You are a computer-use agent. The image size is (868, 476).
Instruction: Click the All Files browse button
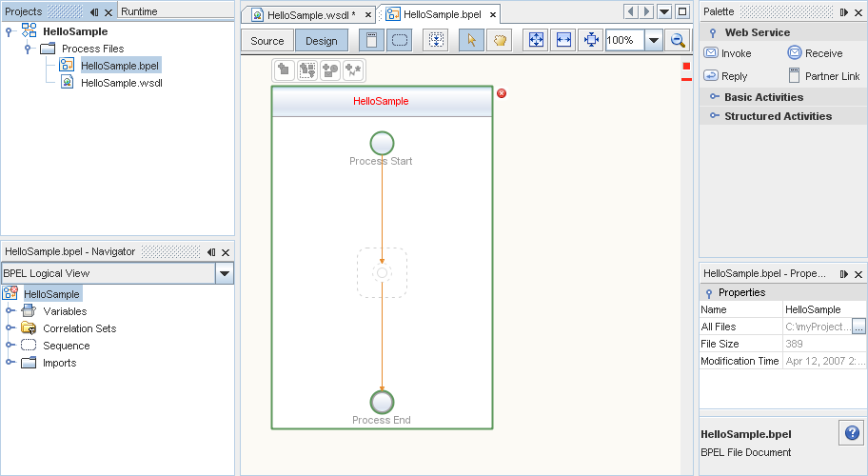point(858,327)
